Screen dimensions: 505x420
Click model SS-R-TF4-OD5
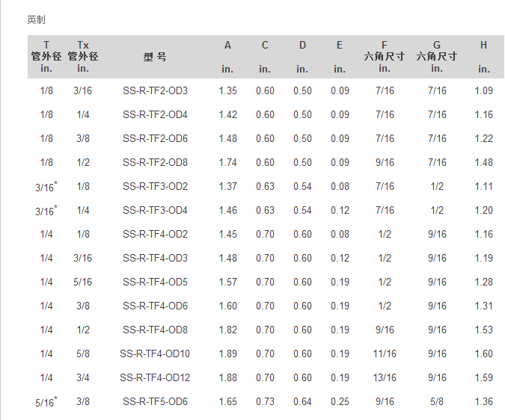tap(155, 282)
